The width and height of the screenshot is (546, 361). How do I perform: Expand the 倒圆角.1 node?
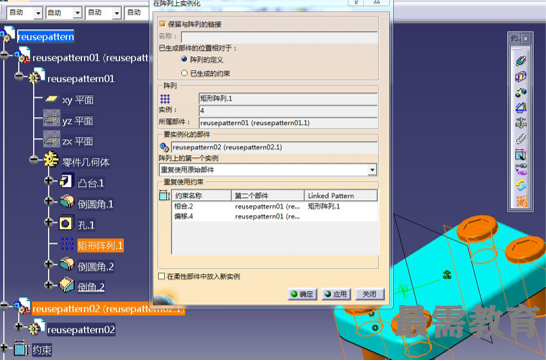click(48, 201)
